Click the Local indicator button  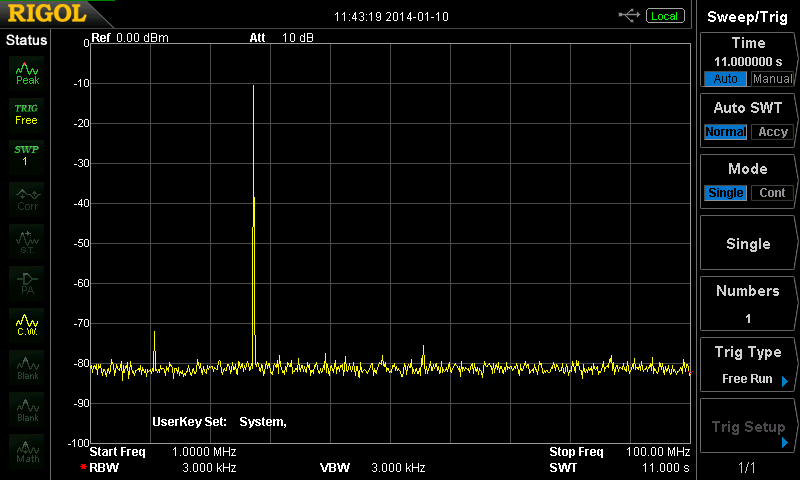tap(665, 16)
